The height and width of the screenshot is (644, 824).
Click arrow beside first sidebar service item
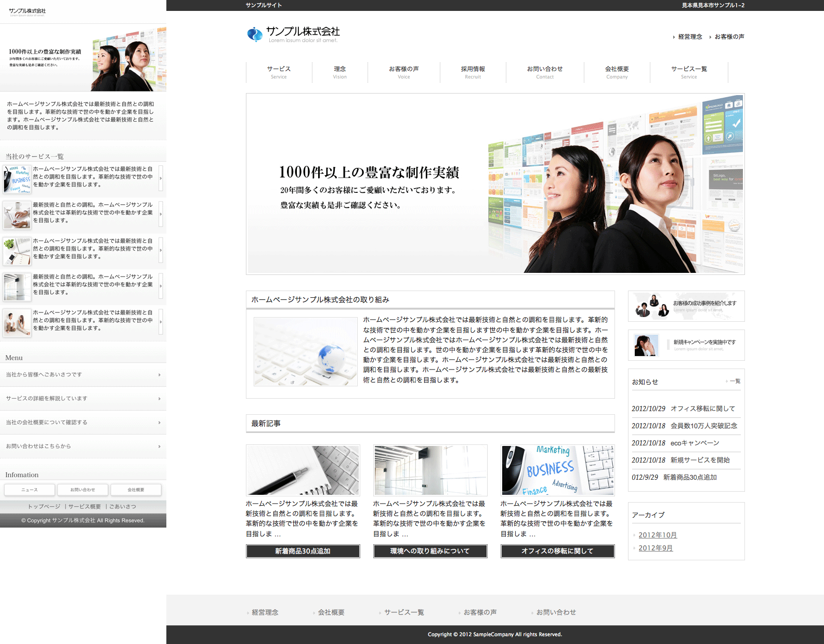[161, 178]
